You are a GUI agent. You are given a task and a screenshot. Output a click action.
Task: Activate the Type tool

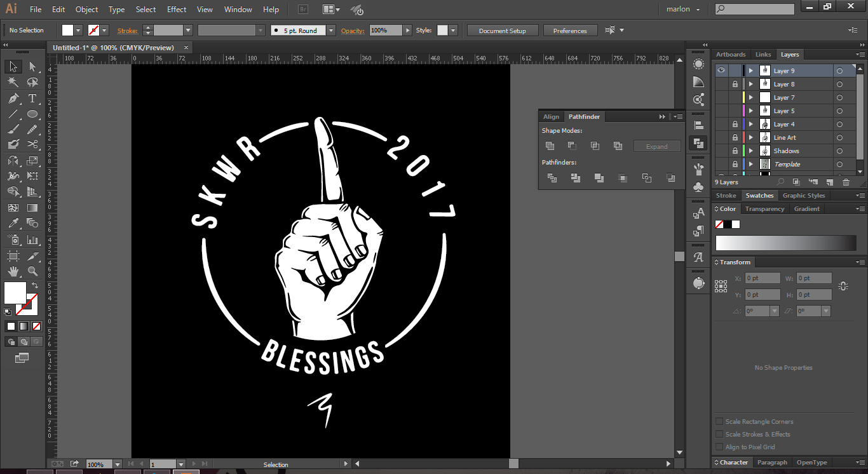pyautogui.click(x=32, y=98)
